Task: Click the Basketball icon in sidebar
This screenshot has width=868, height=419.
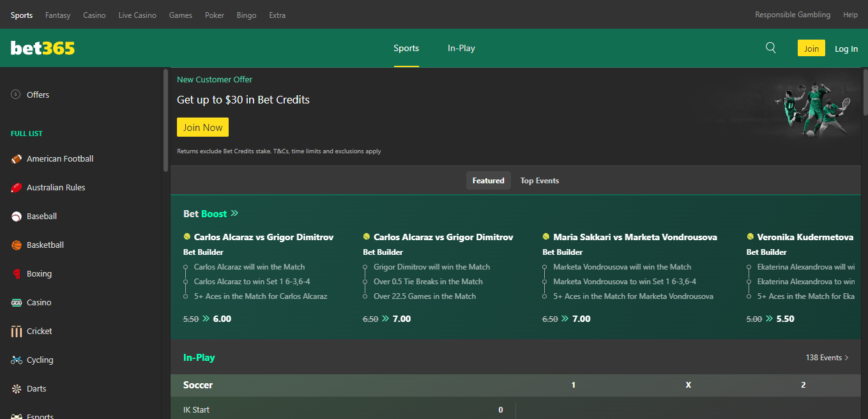Action: point(17,245)
